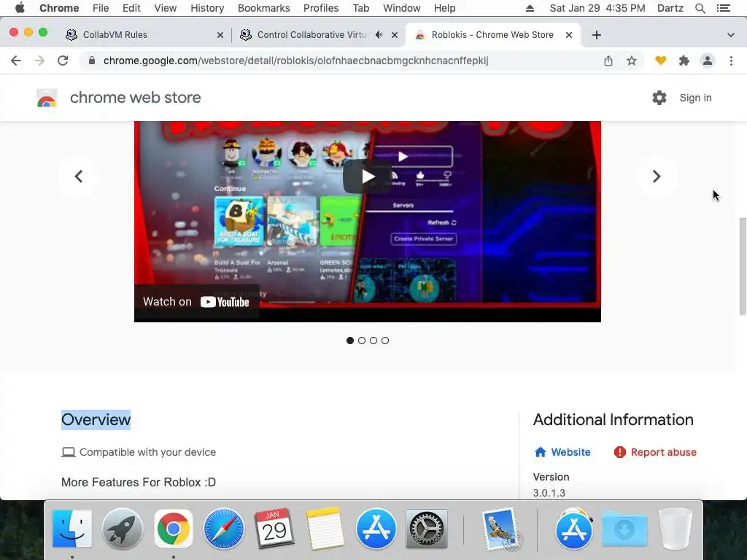This screenshot has height=560, width=747.
Task: Open the File menu
Action: [101, 8]
